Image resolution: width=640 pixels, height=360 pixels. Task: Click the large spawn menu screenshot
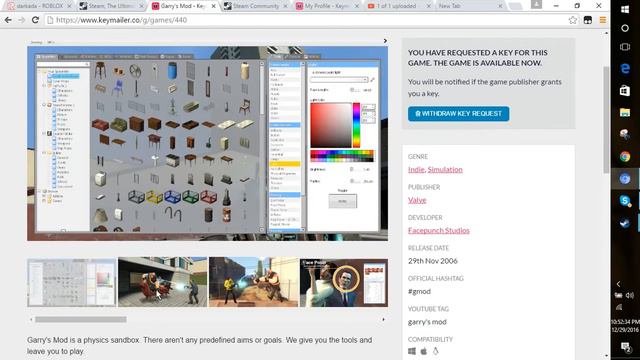coord(207,143)
